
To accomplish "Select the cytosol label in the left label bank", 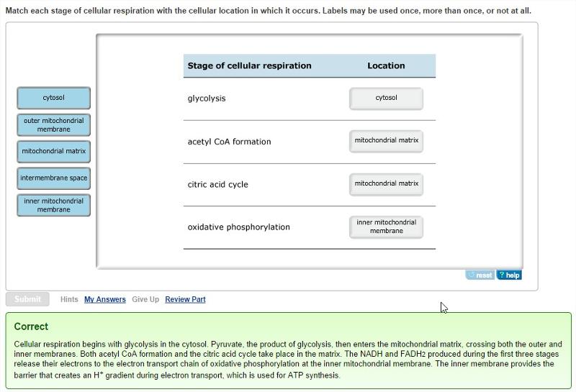I will (53, 98).
